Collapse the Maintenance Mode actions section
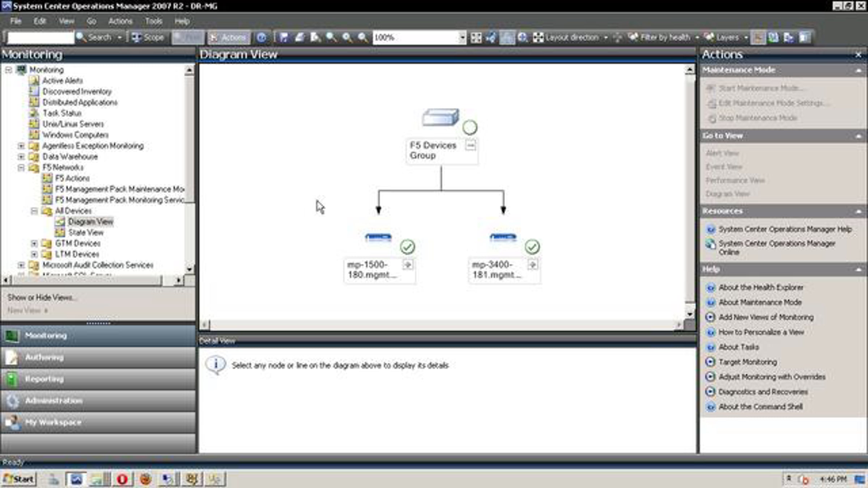Viewport: 868px width, 488px height. coord(859,70)
